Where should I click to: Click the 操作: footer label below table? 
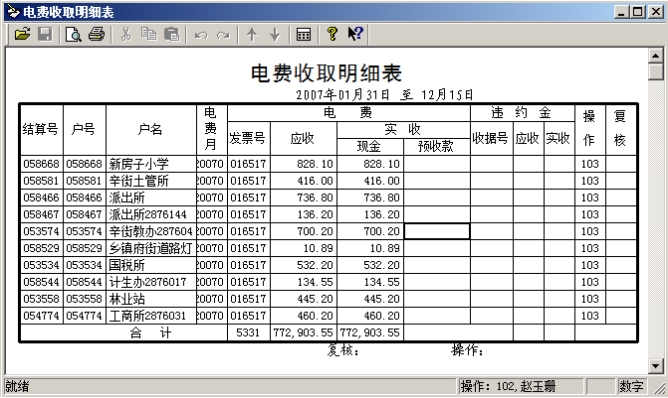[467, 350]
